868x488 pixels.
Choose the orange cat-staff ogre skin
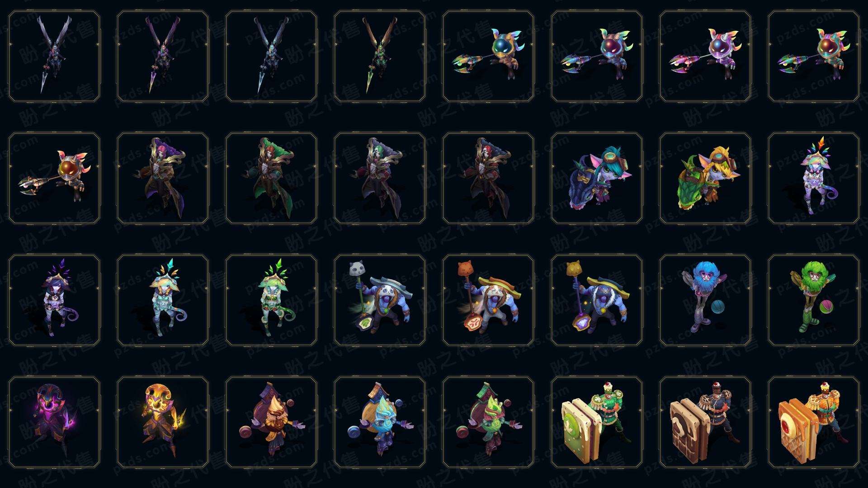(488, 300)
